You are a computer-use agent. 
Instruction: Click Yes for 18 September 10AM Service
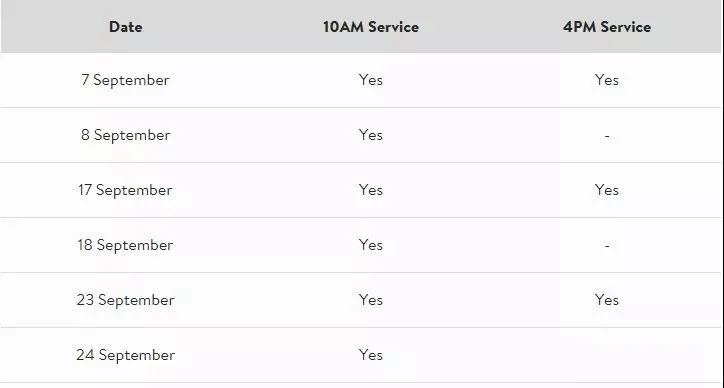coord(371,245)
